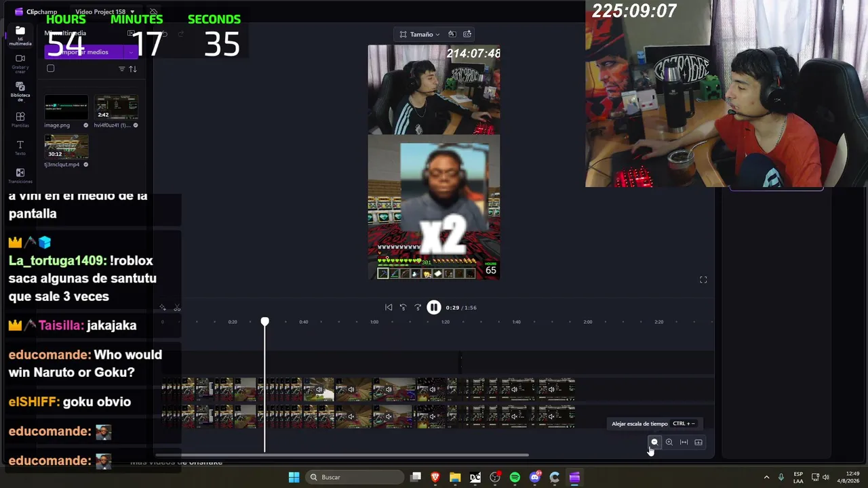Open the volume tray control
The width and height of the screenshot is (868, 488).
pyautogui.click(x=826, y=477)
